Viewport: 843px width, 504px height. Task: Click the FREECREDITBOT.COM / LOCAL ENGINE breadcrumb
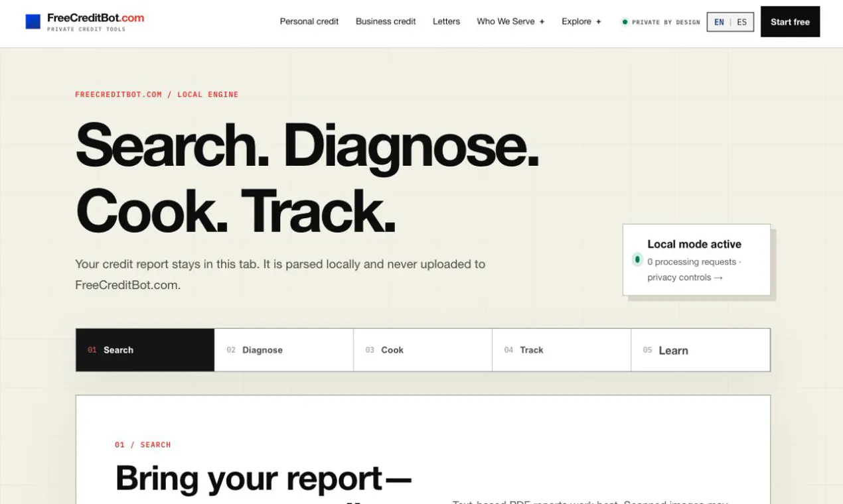(x=157, y=94)
